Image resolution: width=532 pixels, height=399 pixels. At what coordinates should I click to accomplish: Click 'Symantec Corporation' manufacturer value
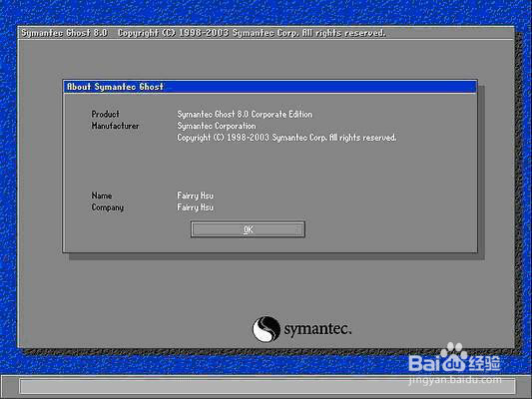click(x=217, y=126)
